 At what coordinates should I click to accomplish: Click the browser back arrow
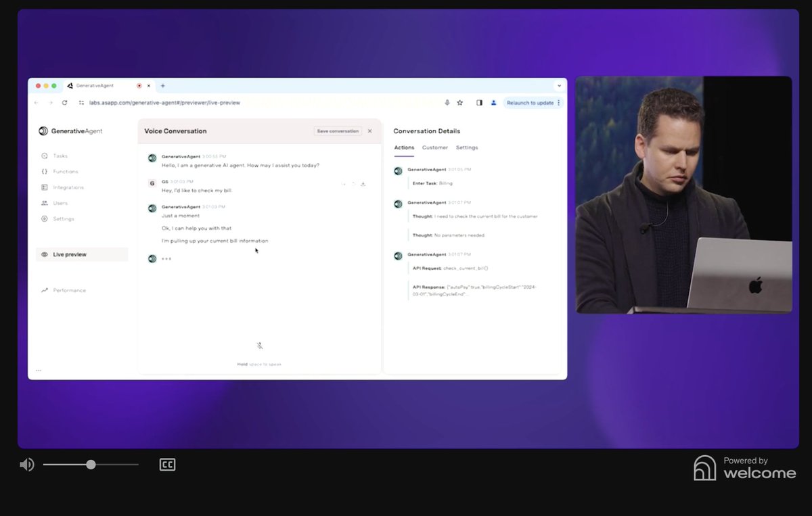tap(37, 103)
